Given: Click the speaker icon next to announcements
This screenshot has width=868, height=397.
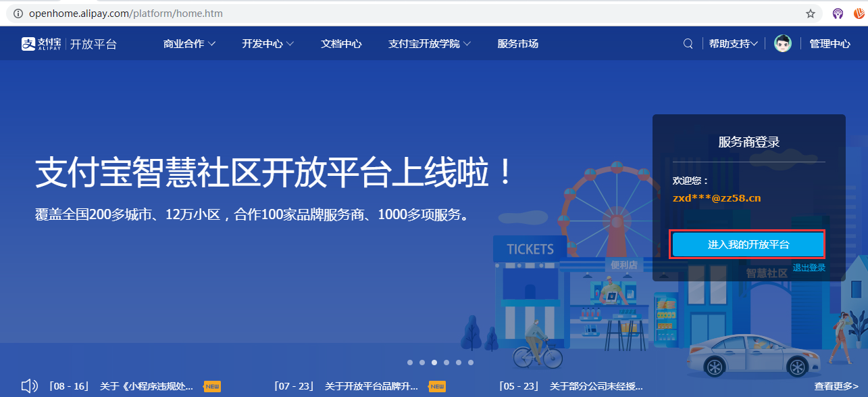Looking at the screenshot, I should pos(28,386).
